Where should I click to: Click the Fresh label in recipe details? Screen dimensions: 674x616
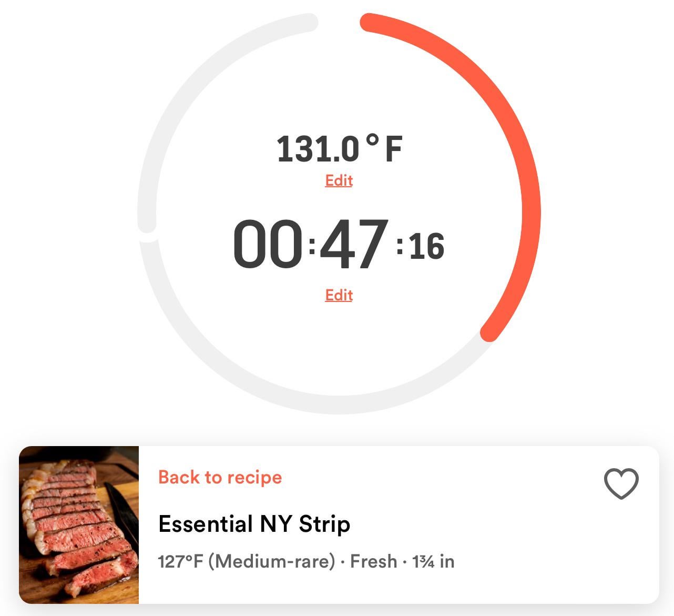coord(373,561)
